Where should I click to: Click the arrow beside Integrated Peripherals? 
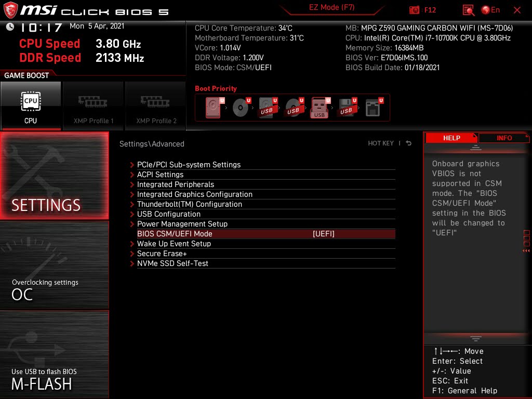click(x=132, y=184)
